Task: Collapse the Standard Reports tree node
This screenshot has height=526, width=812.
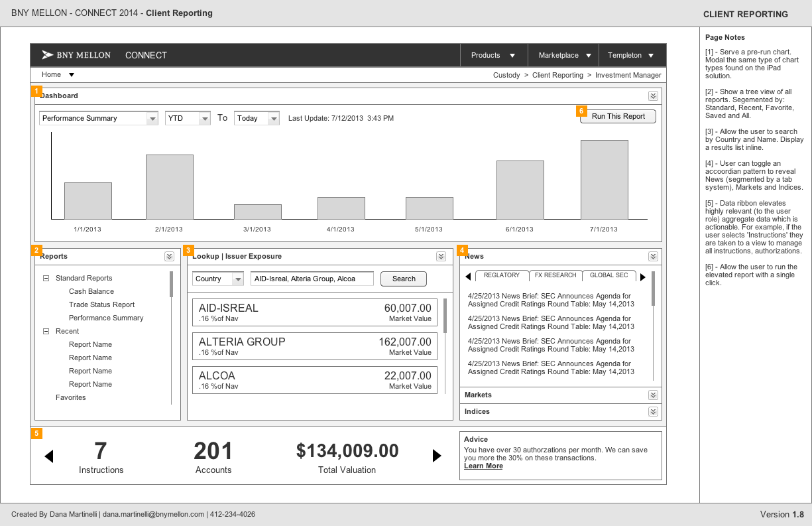Action: (x=46, y=279)
